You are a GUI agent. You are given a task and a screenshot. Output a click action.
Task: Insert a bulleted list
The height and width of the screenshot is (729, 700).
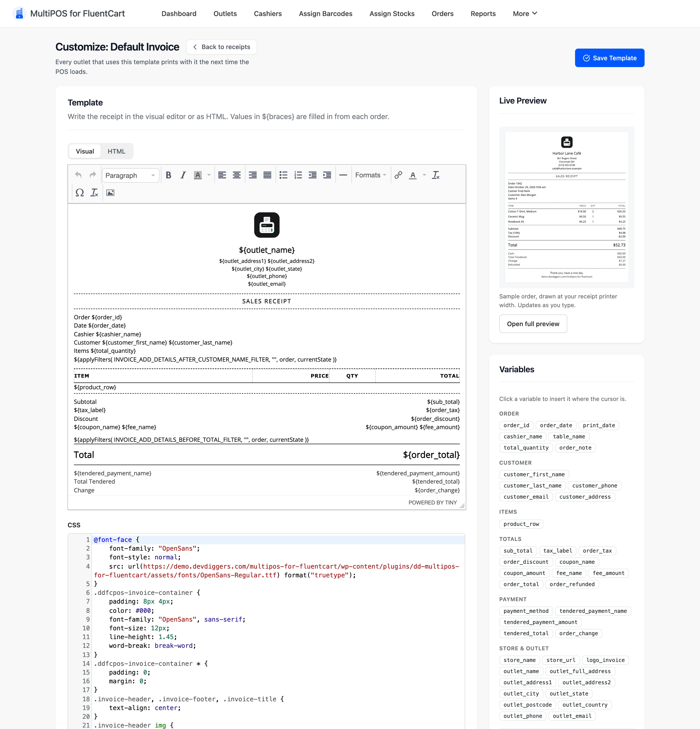coord(283,175)
